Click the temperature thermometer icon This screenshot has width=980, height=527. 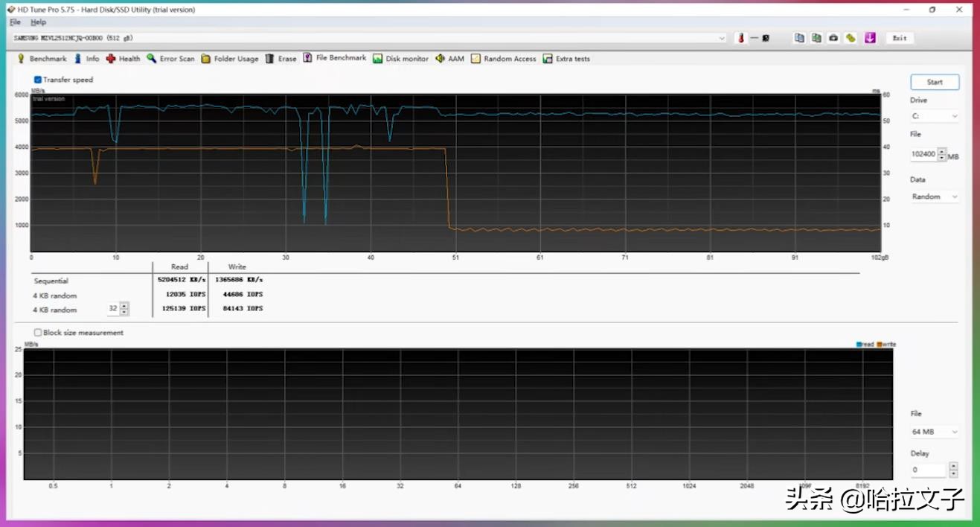(x=740, y=38)
